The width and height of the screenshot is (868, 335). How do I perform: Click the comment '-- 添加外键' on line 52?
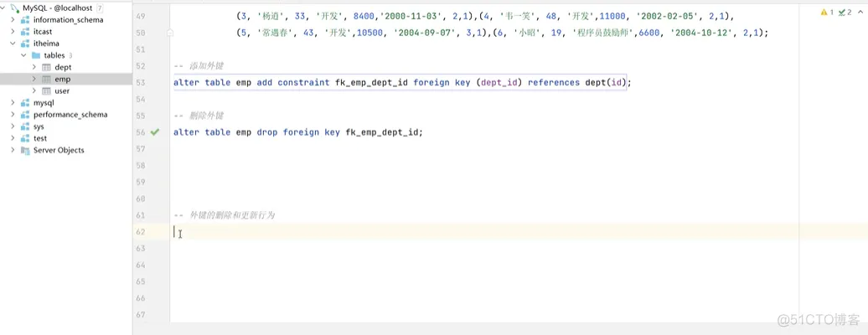point(199,66)
